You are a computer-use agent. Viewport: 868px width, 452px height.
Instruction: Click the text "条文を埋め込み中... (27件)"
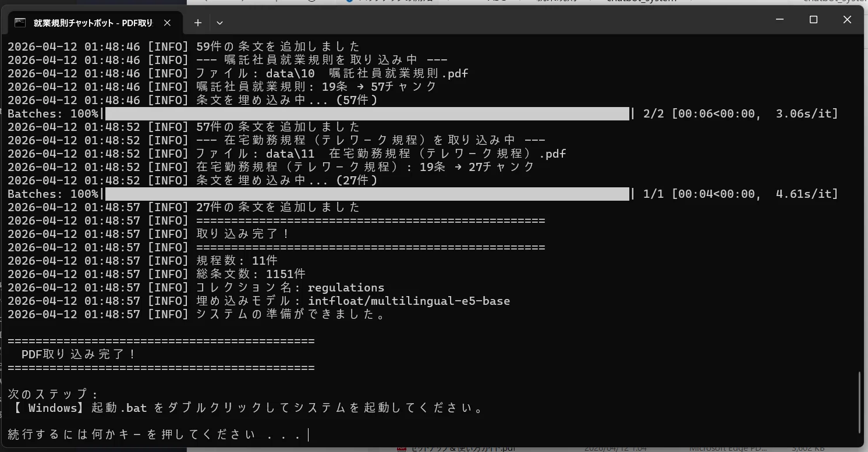click(x=287, y=180)
